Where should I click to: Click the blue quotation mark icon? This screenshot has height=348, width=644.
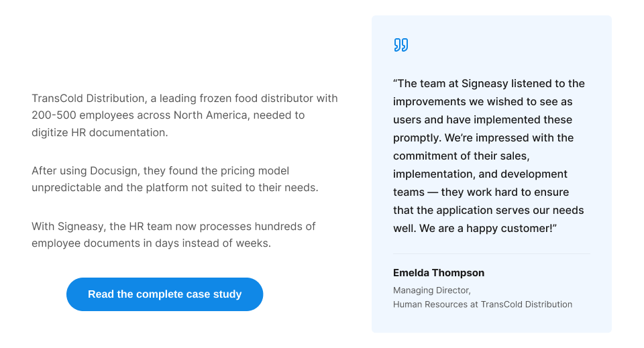pyautogui.click(x=401, y=45)
